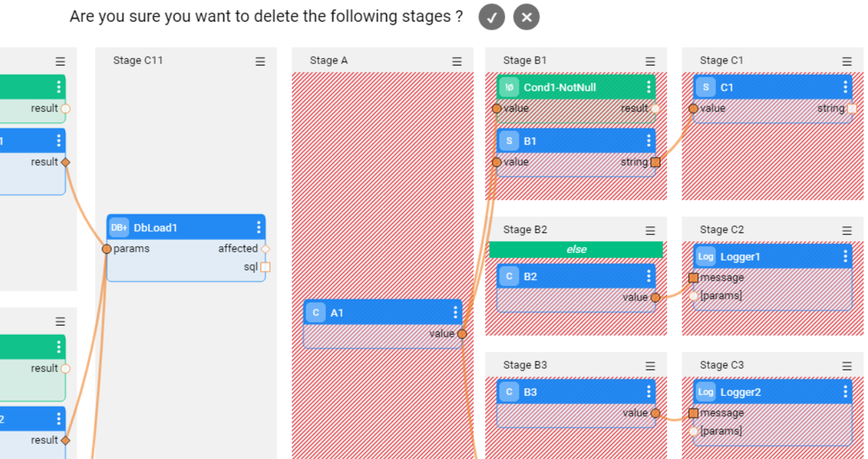Click Logger1 node Log icon

705,257
